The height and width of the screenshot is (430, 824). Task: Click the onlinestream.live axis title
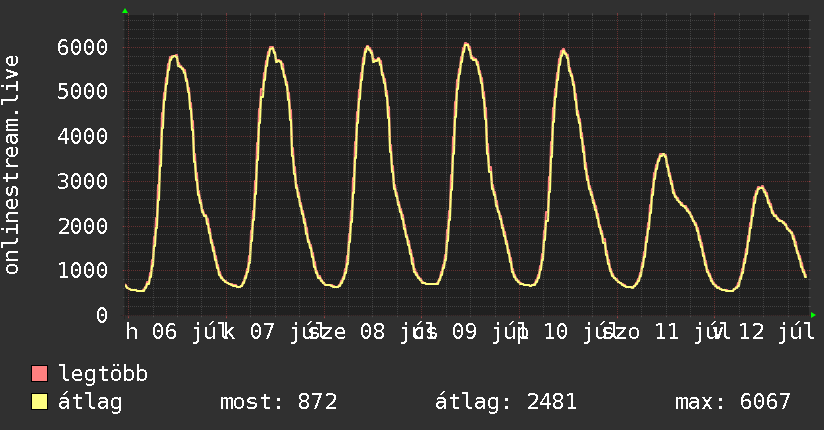[x=12, y=165]
